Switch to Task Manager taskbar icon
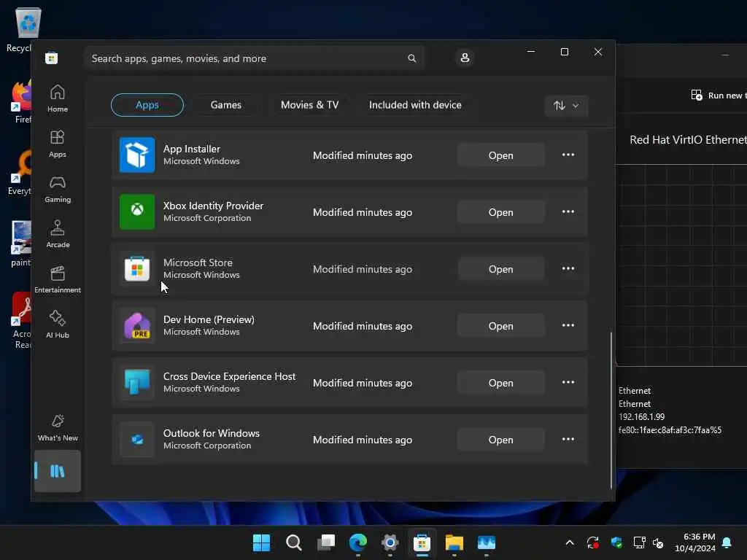Screen dimensions: 747x560 (x=487, y=542)
